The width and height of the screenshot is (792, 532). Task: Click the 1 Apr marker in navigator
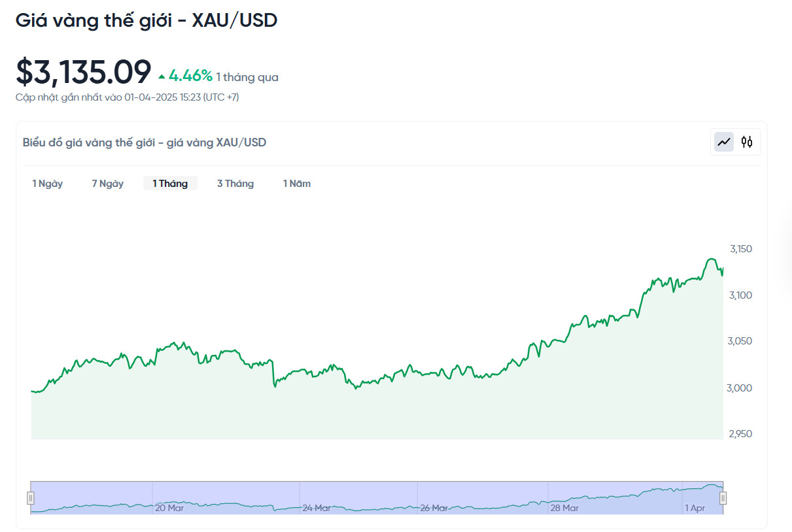click(x=695, y=508)
